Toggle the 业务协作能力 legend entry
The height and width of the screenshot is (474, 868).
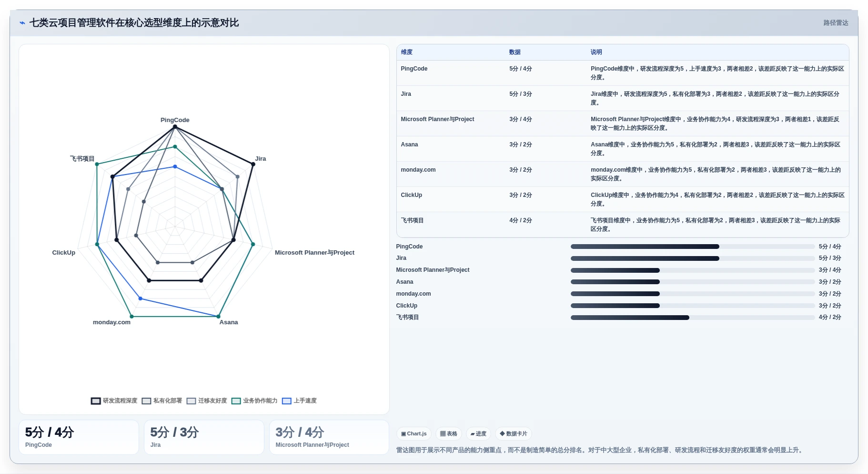click(254, 401)
